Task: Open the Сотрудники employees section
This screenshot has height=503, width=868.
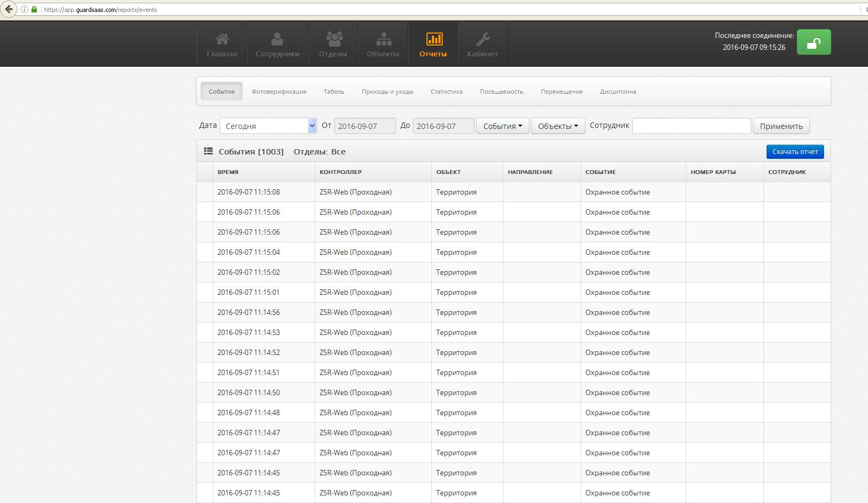Action: click(277, 44)
